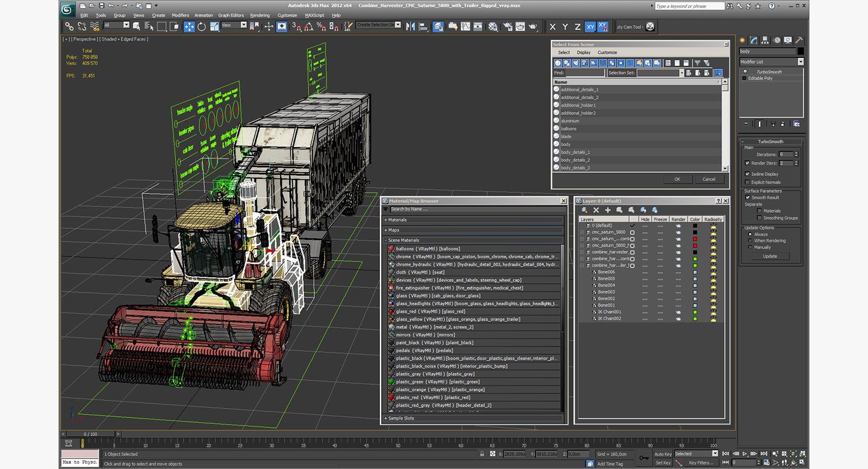Collapse the TurboSmooth rollout
This screenshot has width=868, height=469.
pos(770,142)
